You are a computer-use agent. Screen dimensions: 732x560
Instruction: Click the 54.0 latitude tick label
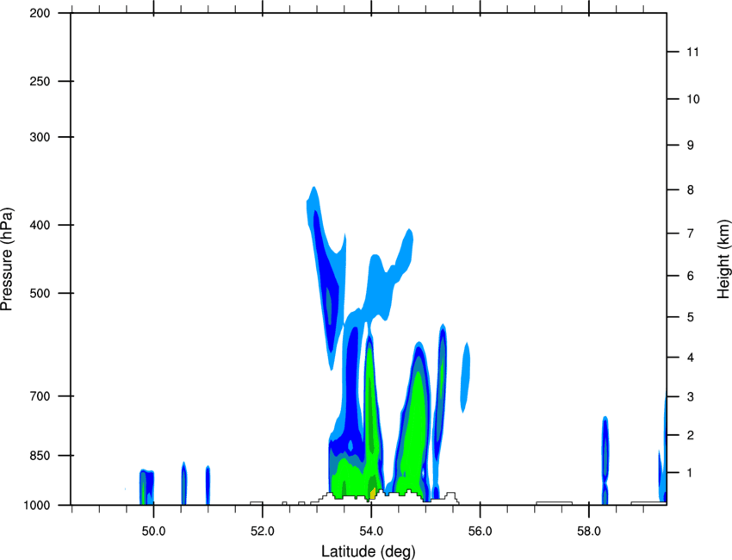click(372, 532)
